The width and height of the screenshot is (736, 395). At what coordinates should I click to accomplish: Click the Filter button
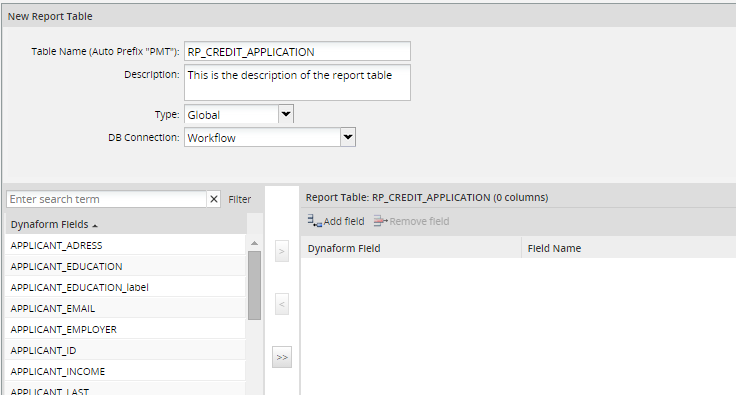[x=240, y=199]
